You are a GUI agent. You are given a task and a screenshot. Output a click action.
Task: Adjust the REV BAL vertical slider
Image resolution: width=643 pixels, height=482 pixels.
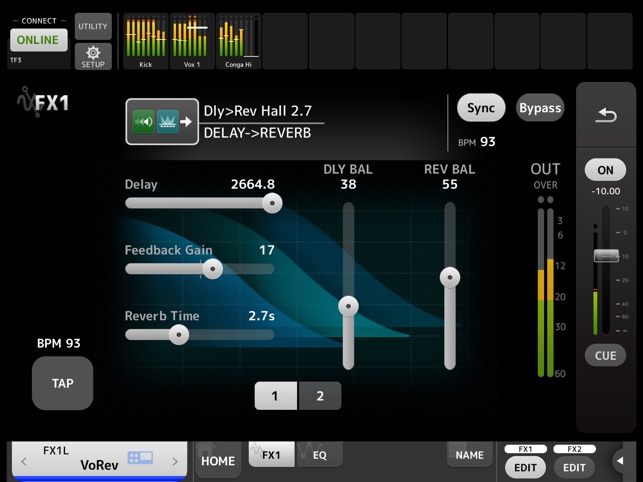click(x=450, y=277)
